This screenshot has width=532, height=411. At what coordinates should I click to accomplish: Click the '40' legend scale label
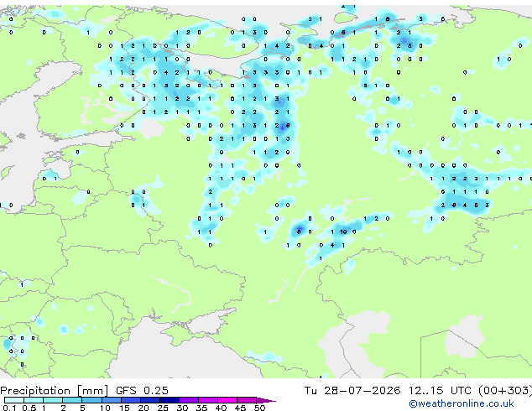click(x=221, y=408)
